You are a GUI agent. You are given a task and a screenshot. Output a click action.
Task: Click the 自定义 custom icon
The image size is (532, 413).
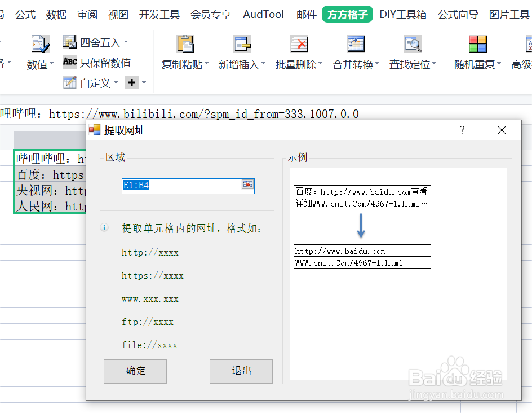point(70,82)
